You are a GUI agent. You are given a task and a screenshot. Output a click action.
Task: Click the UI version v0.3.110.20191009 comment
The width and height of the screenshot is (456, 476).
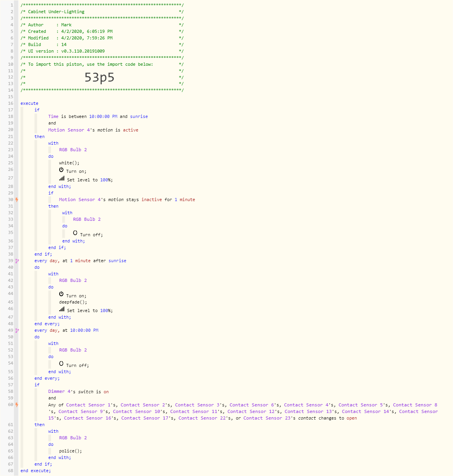(102, 51)
